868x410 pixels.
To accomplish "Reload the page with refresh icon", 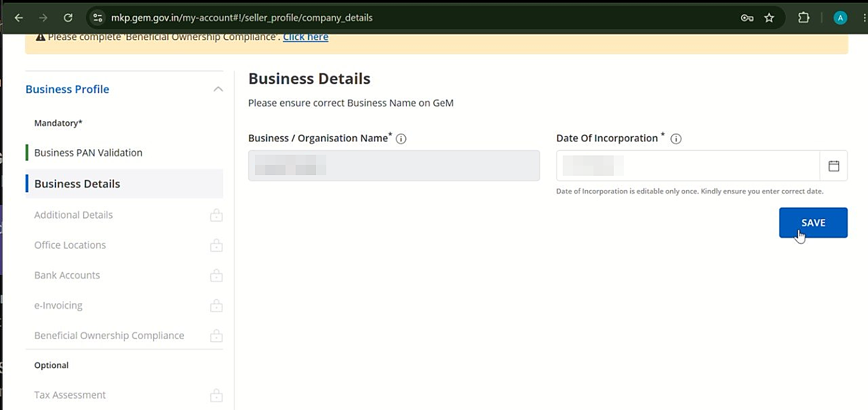I will click(68, 18).
